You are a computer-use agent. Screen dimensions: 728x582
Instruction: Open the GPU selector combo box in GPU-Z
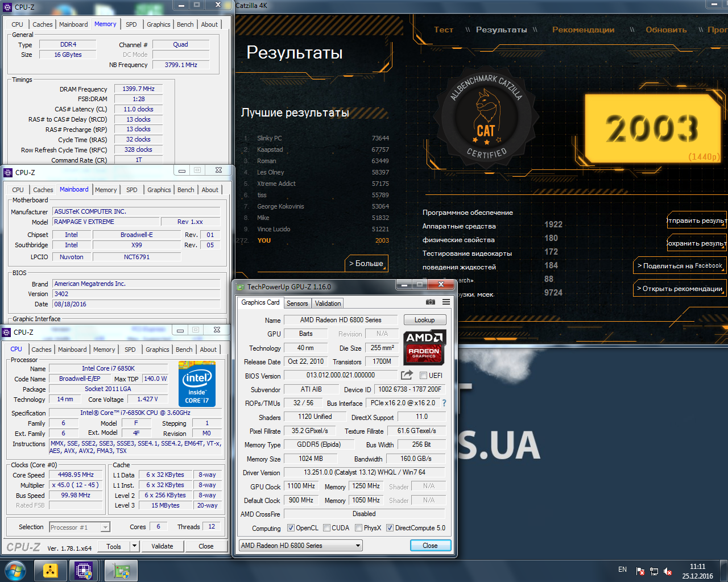301,546
